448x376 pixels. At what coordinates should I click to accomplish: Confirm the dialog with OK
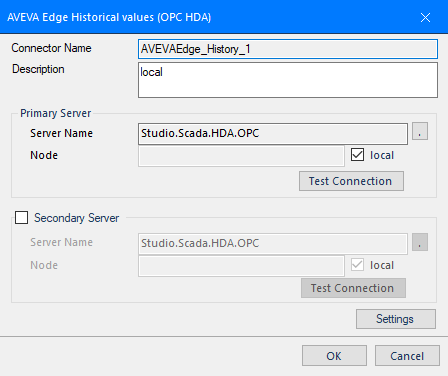pyautogui.click(x=334, y=356)
